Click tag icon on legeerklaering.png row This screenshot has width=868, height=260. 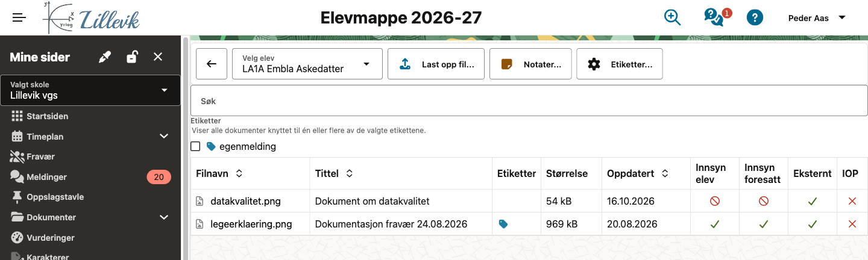coord(503,224)
